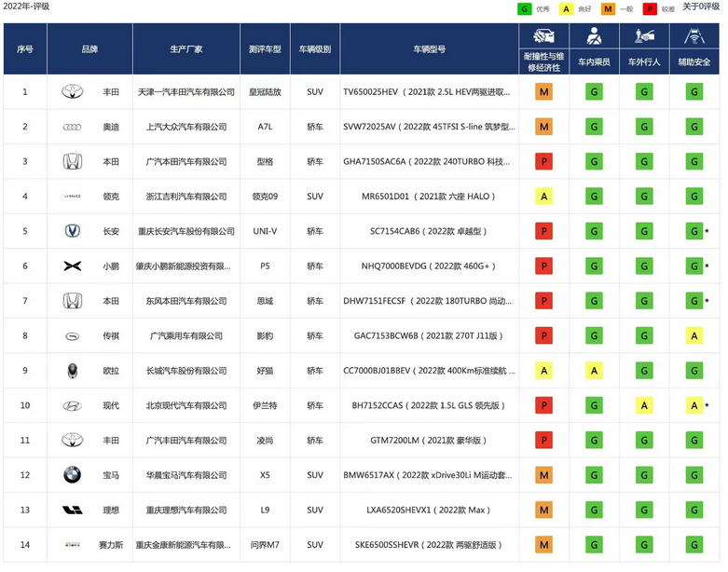Click the occupant G rating for L9
Image resolution: width=728 pixels, height=572 pixels.
coord(594,510)
